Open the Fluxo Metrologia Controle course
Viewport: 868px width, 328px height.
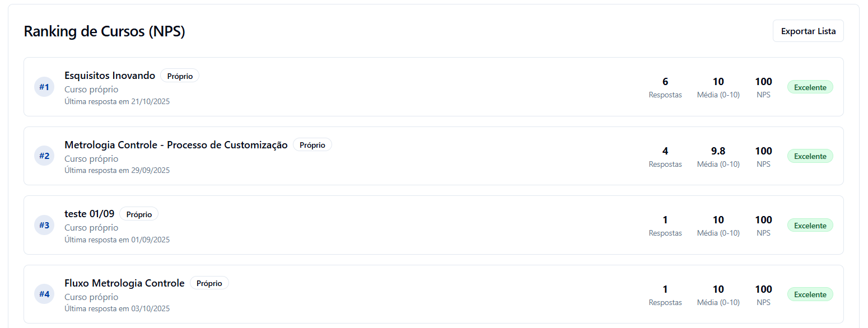pyautogui.click(x=124, y=283)
